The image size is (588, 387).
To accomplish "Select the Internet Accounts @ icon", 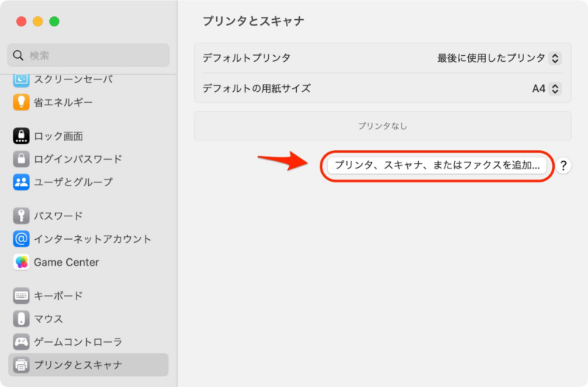I will pos(21,238).
